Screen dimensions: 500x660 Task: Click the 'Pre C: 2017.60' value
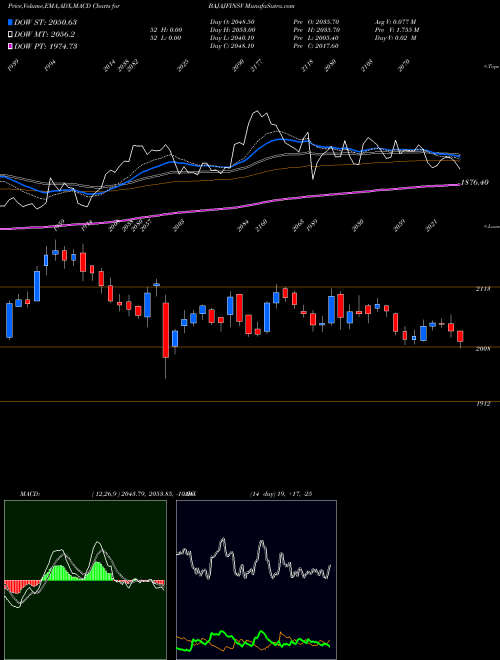[x=316, y=46]
